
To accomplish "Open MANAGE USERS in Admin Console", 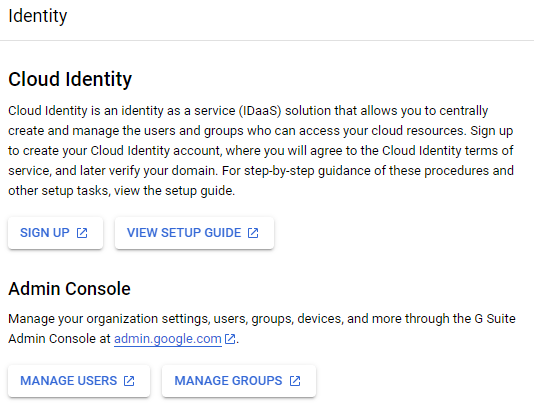I will pyautogui.click(x=79, y=381).
